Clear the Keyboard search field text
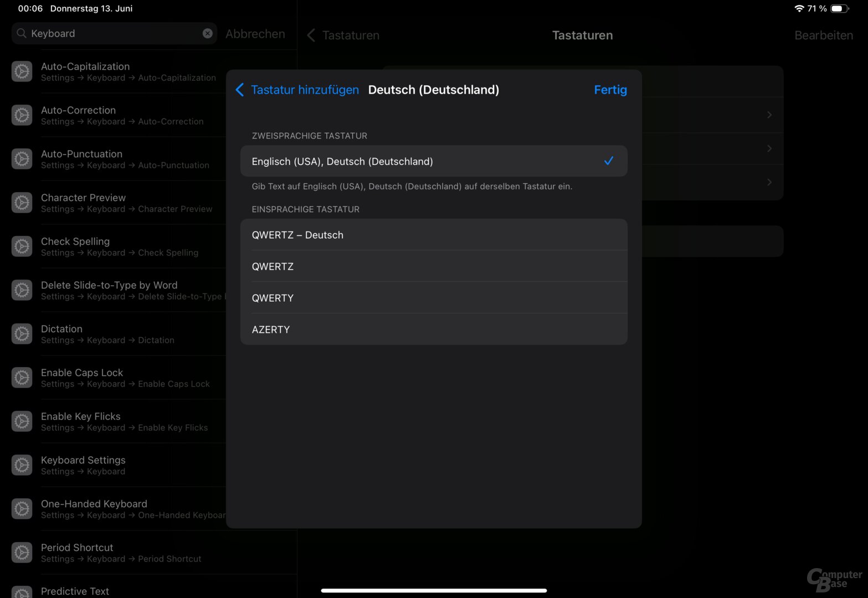Screen dimensions: 868x598 click(207, 33)
